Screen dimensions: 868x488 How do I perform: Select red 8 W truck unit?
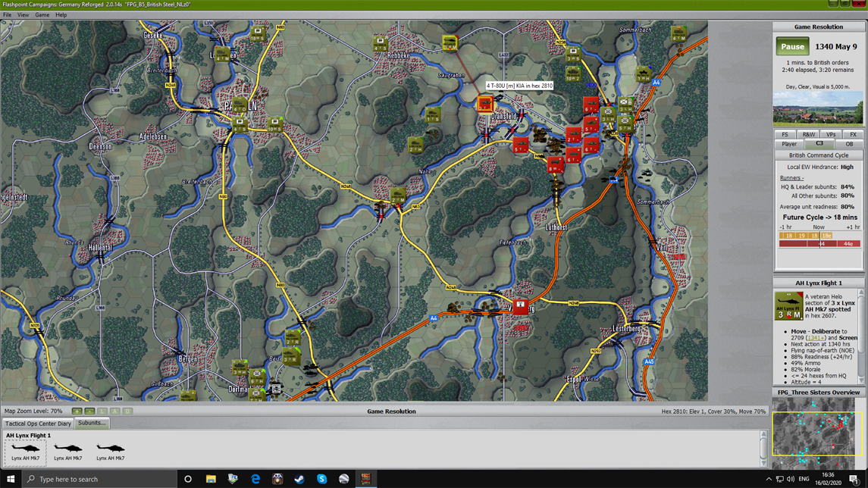[x=555, y=165]
